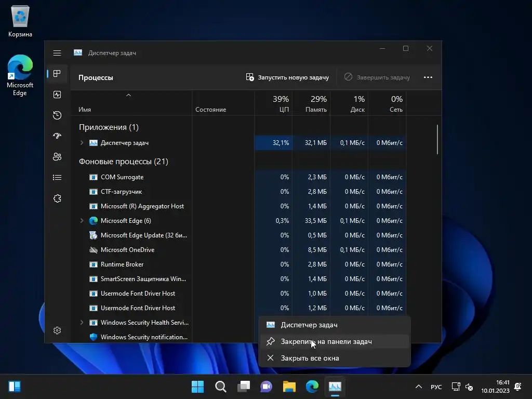The height and width of the screenshot is (399, 532).
Task: Click the 8,5 МБ OneDrive memory cell
Action: click(x=311, y=250)
